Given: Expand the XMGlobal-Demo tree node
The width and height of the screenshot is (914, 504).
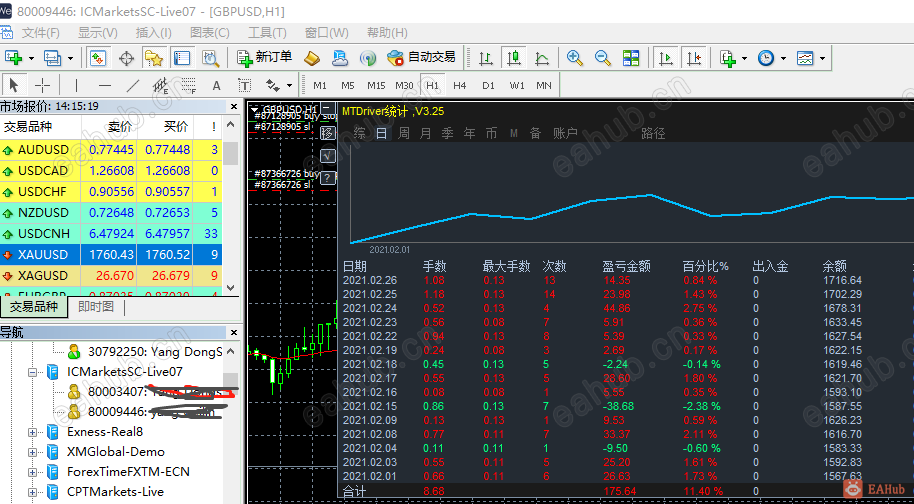Looking at the screenshot, I should coord(33,452).
